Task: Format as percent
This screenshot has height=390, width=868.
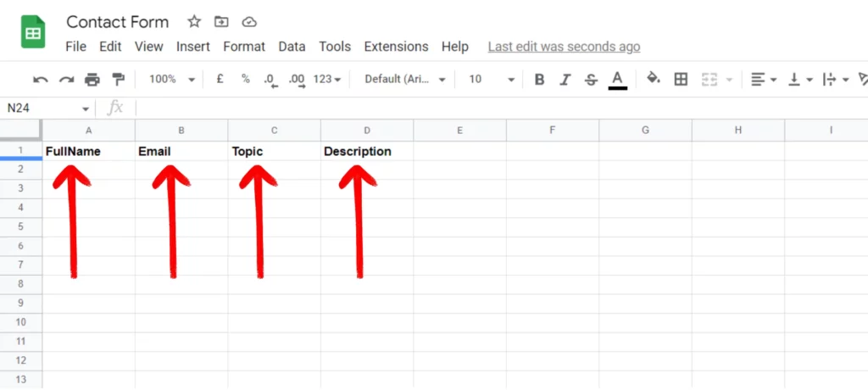Action: click(x=245, y=79)
